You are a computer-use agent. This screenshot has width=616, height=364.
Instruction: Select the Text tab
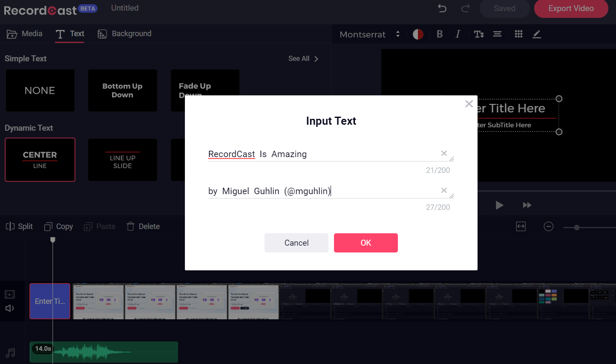click(x=70, y=34)
